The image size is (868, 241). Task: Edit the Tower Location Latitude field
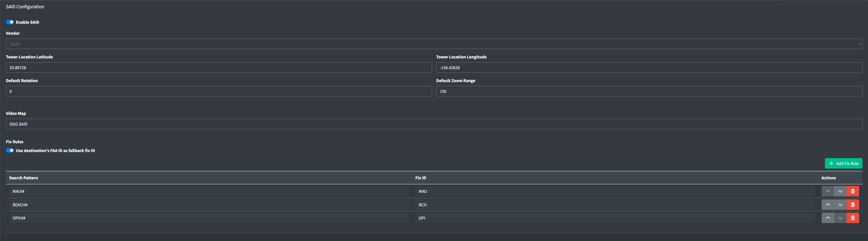point(219,68)
